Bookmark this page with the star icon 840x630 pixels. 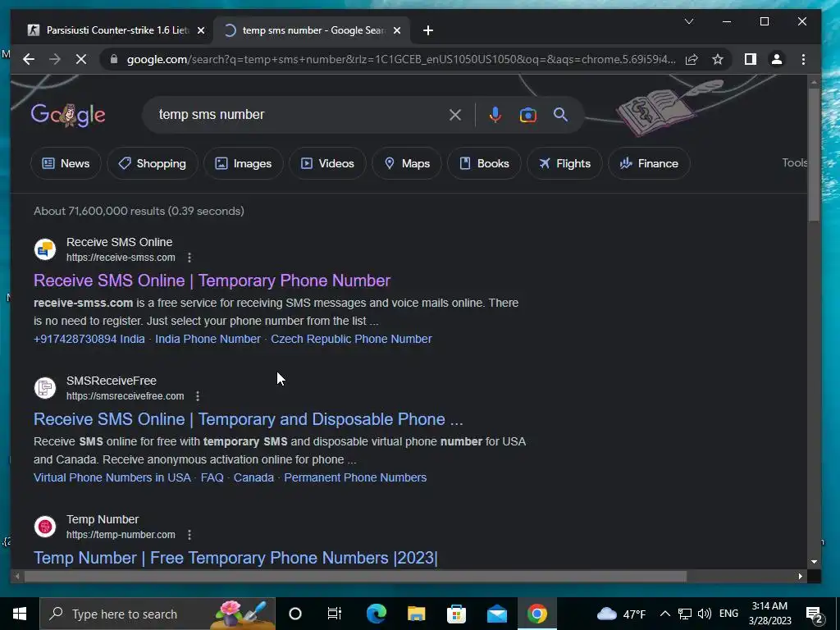pyautogui.click(x=718, y=59)
